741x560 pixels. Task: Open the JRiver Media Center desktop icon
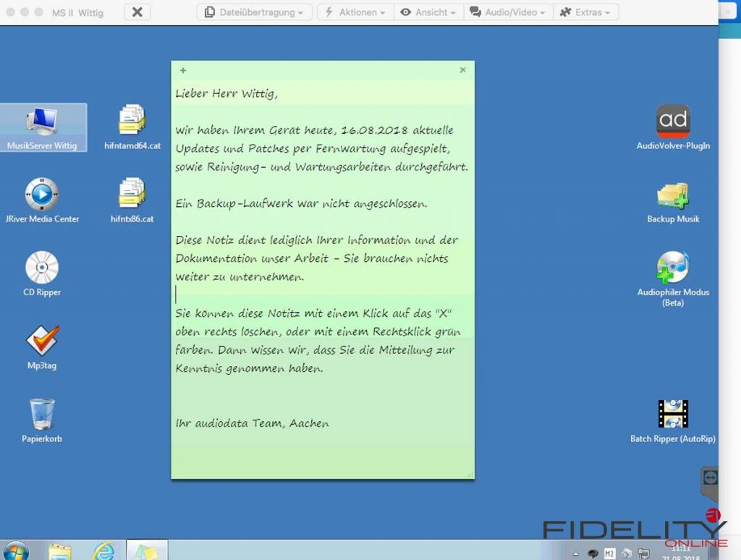(42, 195)
